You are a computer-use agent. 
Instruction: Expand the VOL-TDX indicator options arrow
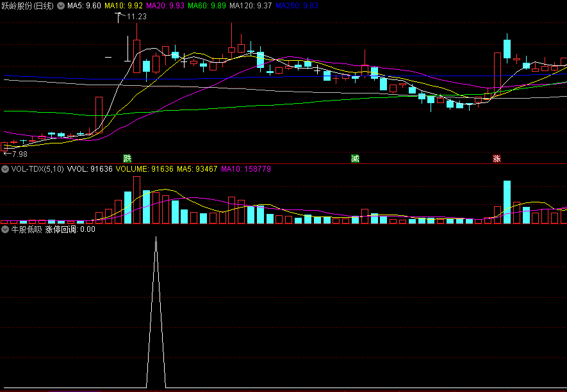[4, 169]
